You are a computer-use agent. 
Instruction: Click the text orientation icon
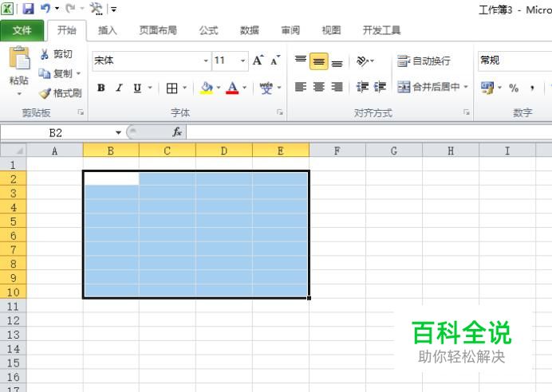[363, 61]
